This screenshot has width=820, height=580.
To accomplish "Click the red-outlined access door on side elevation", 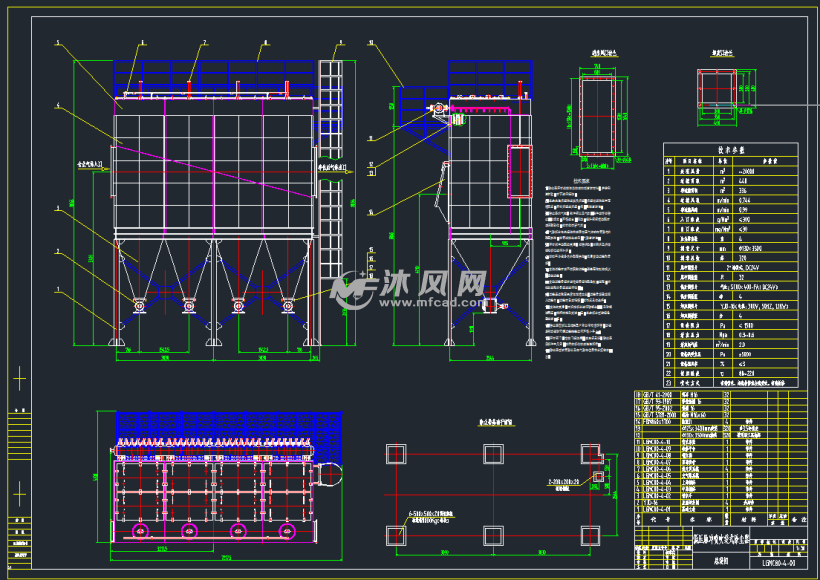I will tap(520, 172).
